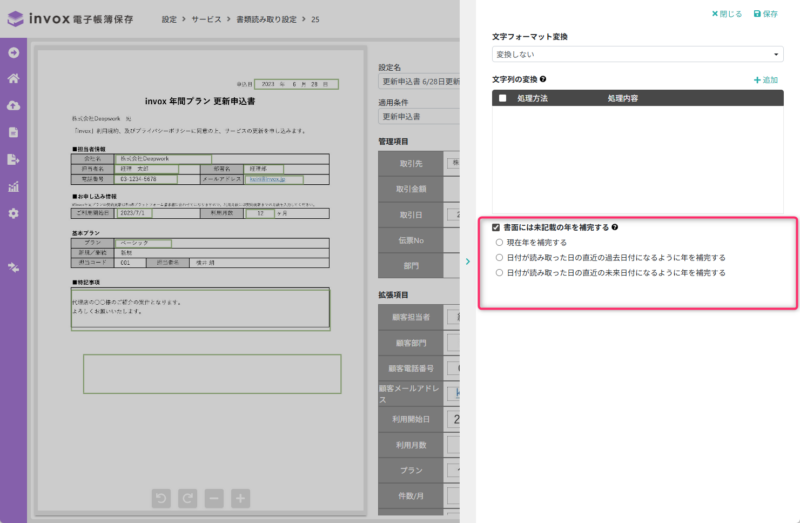Select the 顧客電話番号 extension item

click(x=411, y=368)
